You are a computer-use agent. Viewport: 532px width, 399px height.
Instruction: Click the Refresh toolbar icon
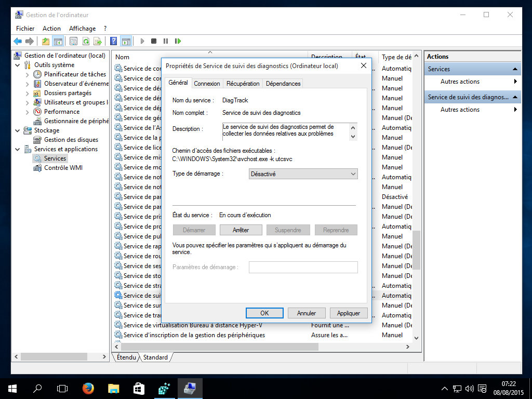86,41
